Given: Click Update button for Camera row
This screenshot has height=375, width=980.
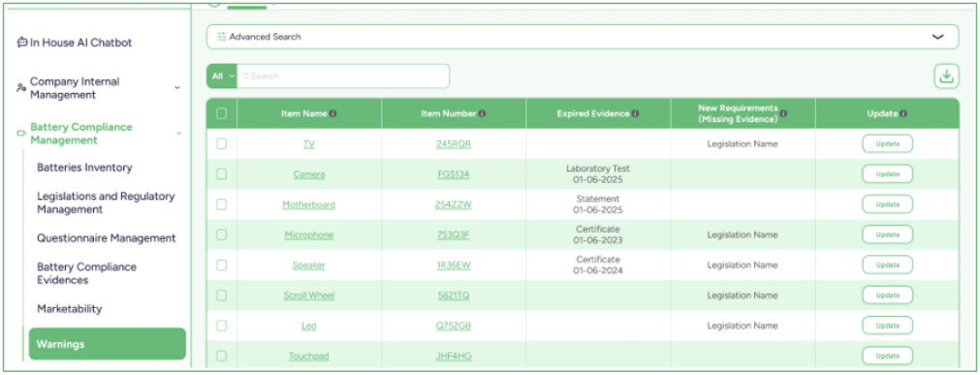Looking at the screenshot, I should 888,174.
